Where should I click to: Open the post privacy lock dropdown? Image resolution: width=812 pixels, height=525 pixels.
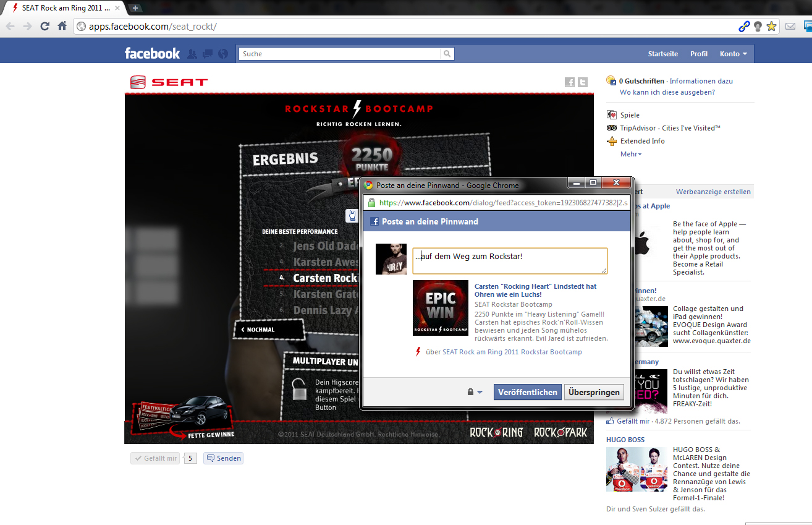tap(475, 392)
